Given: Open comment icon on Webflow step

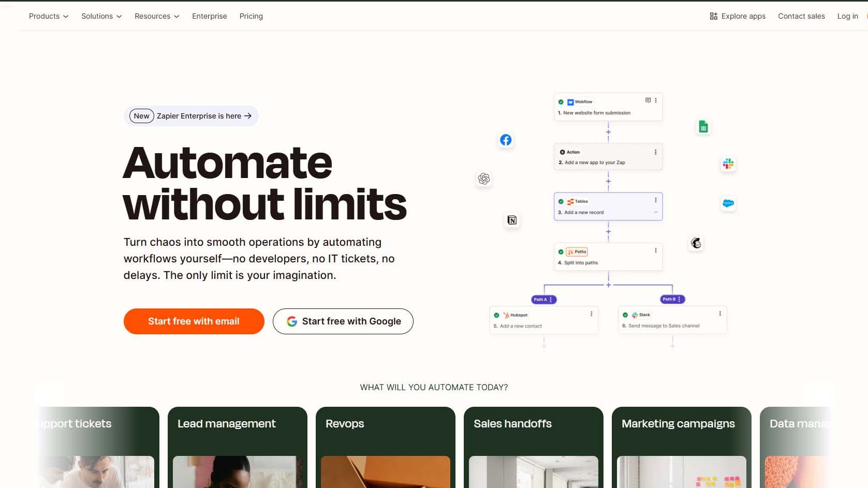Looking at the screenshot, I should pos(648,100).
